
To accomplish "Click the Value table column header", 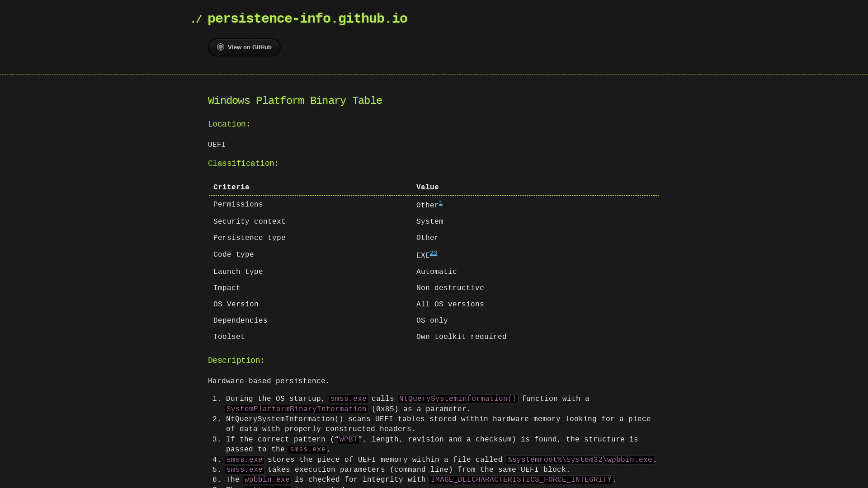I will [x=427, y=187].
